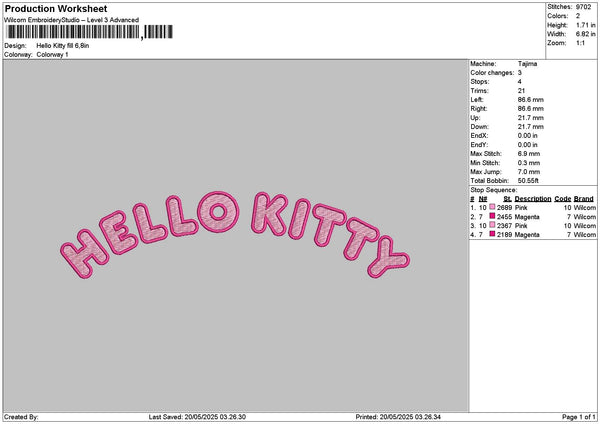
Task: Click the magenta swatch in stop row 4
Action: [x=492, y=234]
